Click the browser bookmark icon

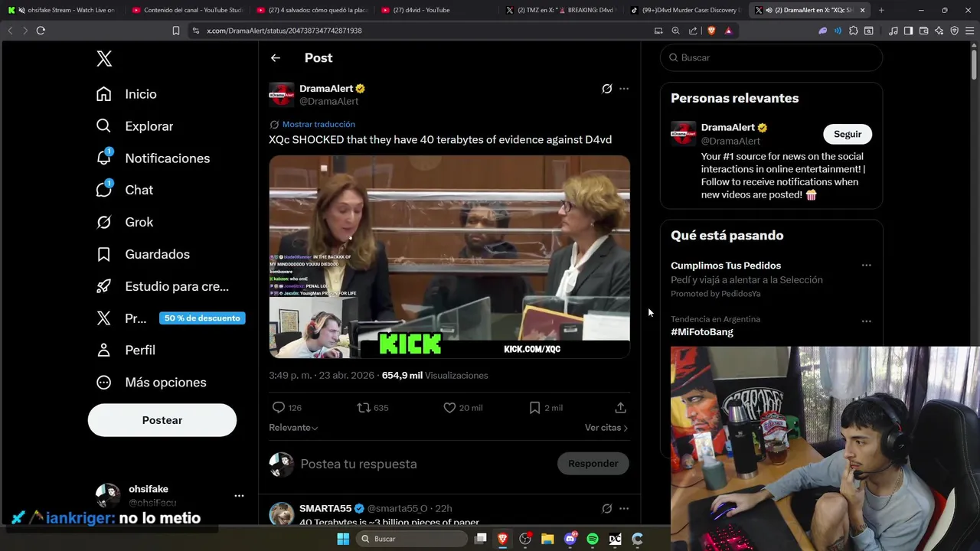pos(175,31)
